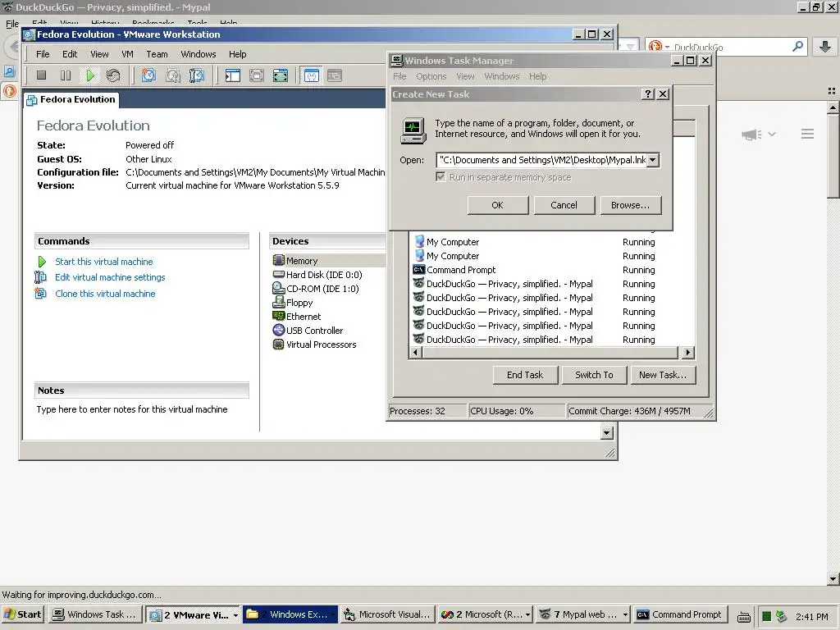Click the Clone this virtual machine link

point(105,294)
